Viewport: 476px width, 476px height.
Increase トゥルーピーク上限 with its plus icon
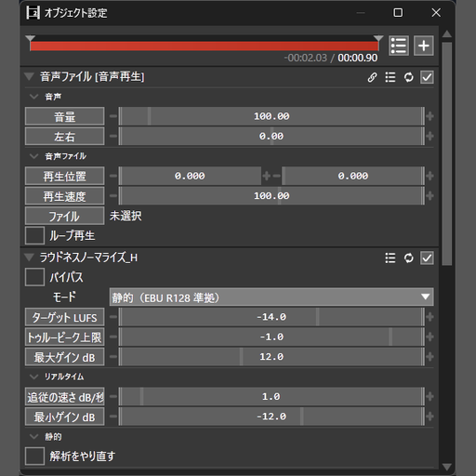[x=430, y=337]
